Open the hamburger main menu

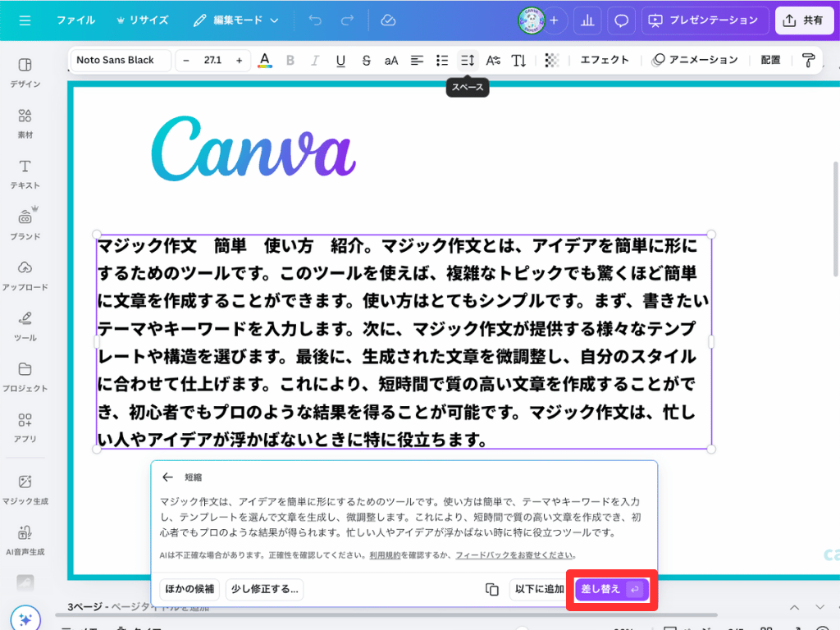tap(25, 21)
